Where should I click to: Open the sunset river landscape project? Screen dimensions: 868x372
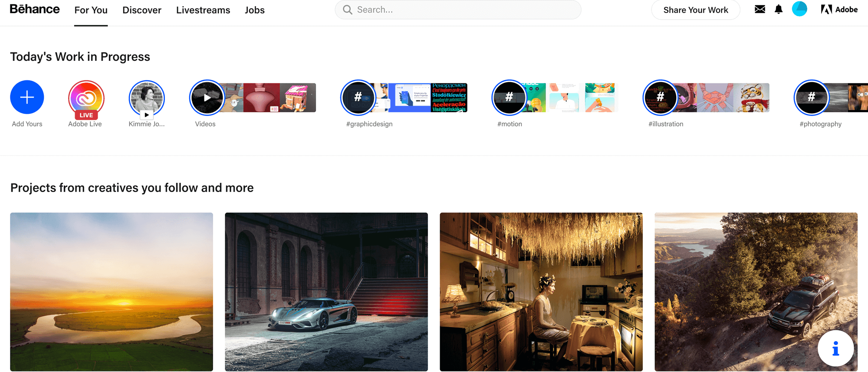tap(112, 292)
